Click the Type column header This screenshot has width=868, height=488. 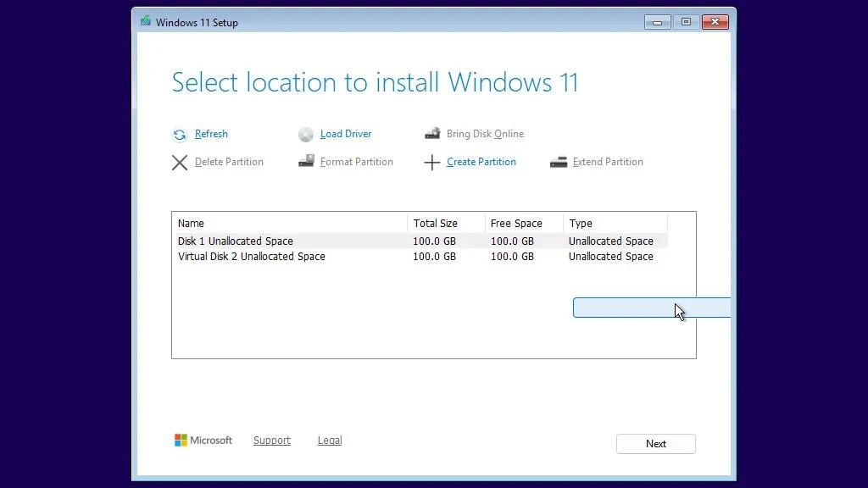(x=581, y=223)
